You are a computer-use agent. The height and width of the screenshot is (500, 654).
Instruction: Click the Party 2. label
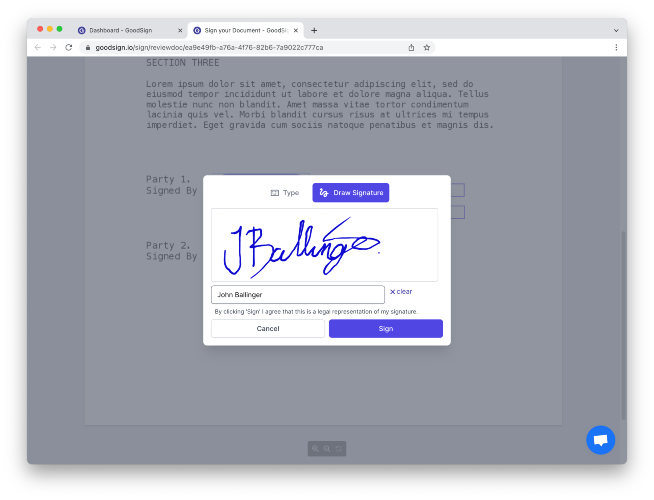(168, 246)
